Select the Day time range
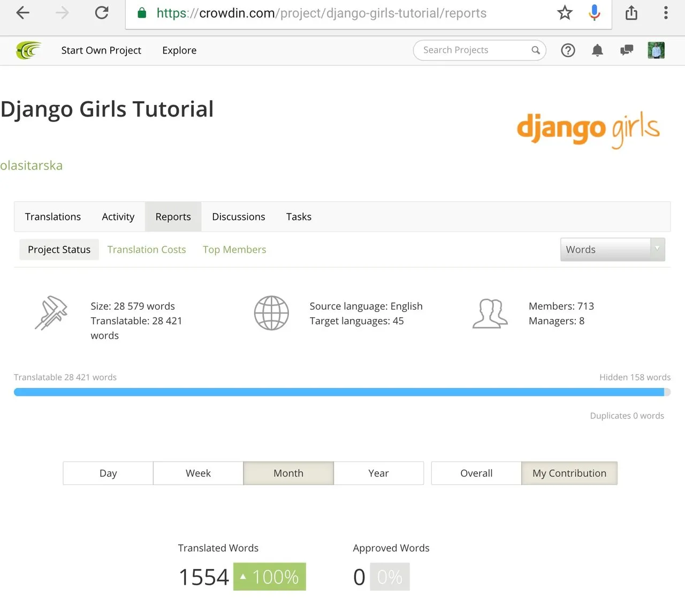This screenshot has width=685, height=616. click(x=108, y=473)
